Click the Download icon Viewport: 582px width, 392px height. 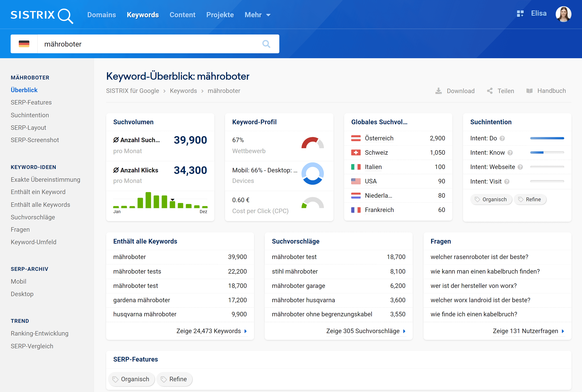pyautogui.click(x=438, y=91)
